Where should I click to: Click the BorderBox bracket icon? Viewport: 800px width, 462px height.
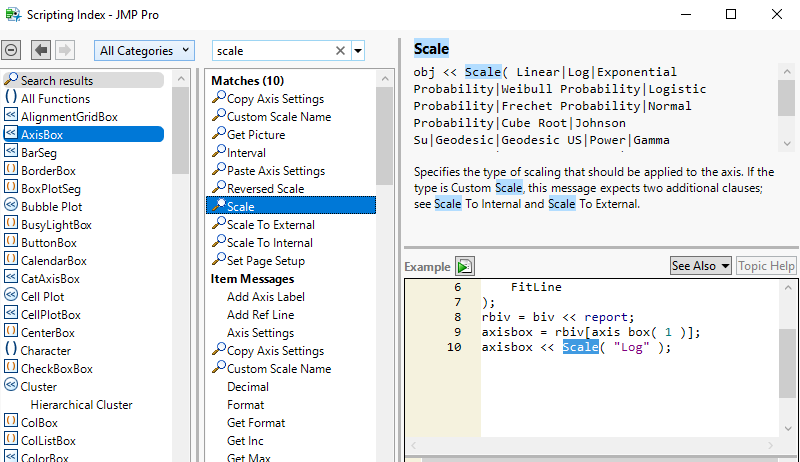[x=11, y=169]
